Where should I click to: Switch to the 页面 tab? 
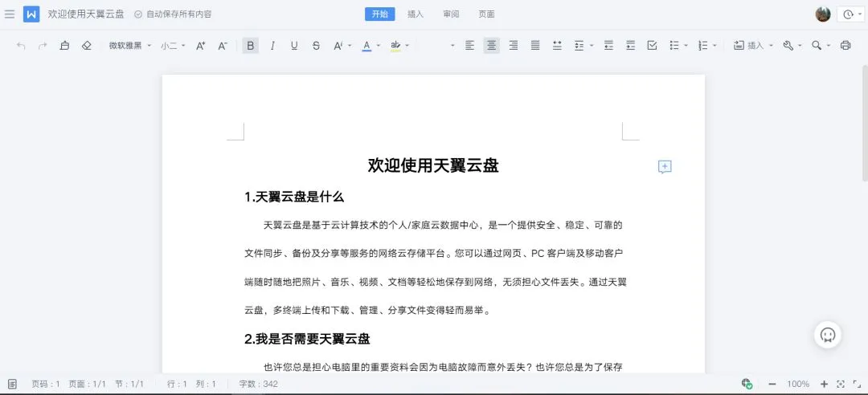(x=486, y=14)
